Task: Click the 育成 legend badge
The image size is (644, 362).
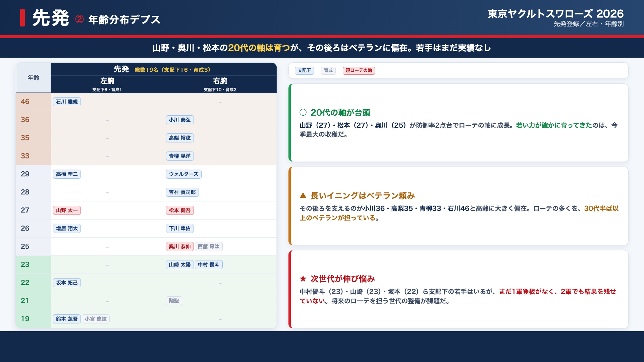Action: [x=328, y=71]
